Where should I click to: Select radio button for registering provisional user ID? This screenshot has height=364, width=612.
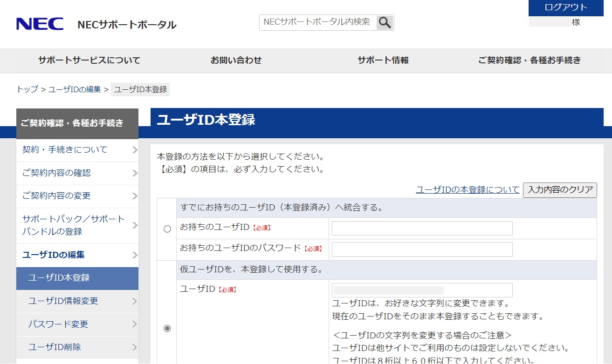167,328
